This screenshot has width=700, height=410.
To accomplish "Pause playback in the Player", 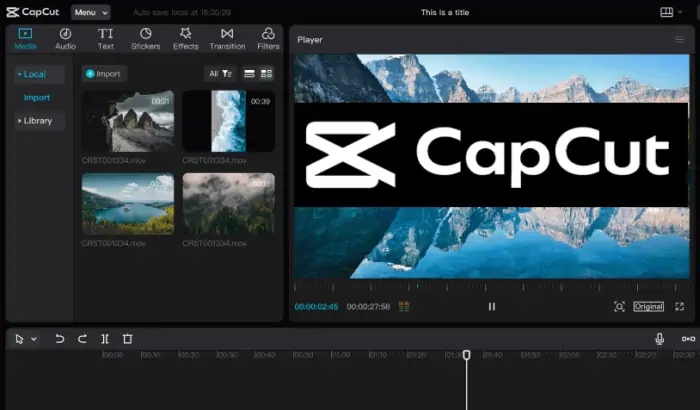I will click(x=492, y=306).
